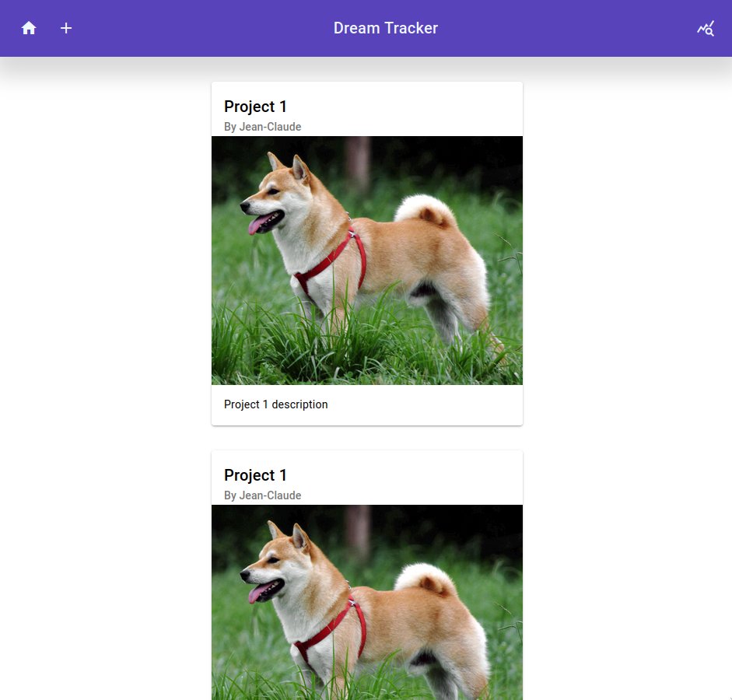732x700 pixels.
Task: Open the first card's Project 1 title
Action: (255, 107)
